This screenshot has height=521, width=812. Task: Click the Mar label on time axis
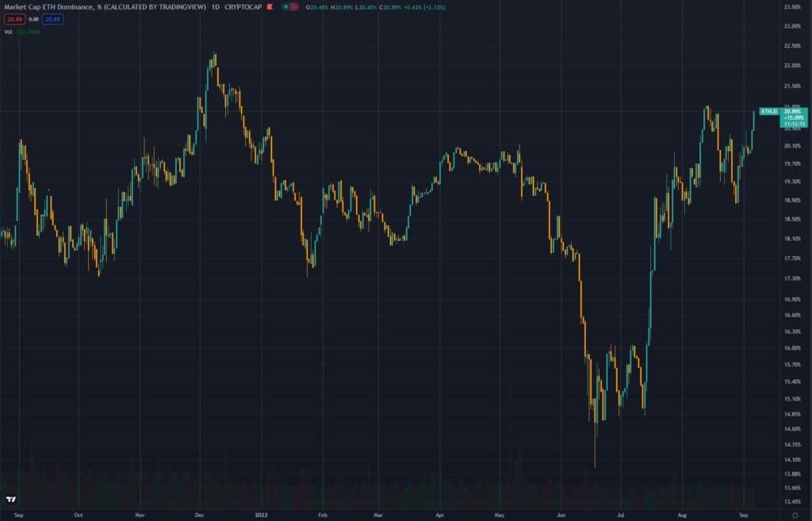(x=378, y=515)
